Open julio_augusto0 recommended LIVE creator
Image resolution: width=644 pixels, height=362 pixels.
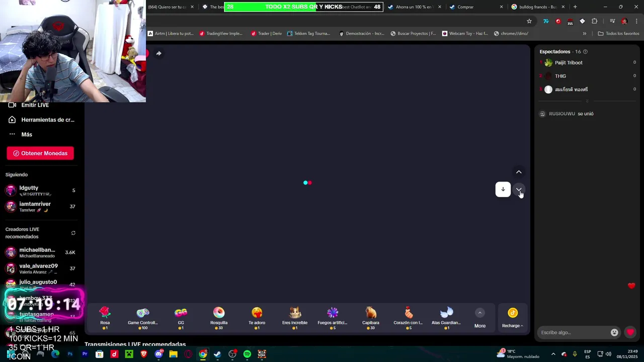coord(40,284)
